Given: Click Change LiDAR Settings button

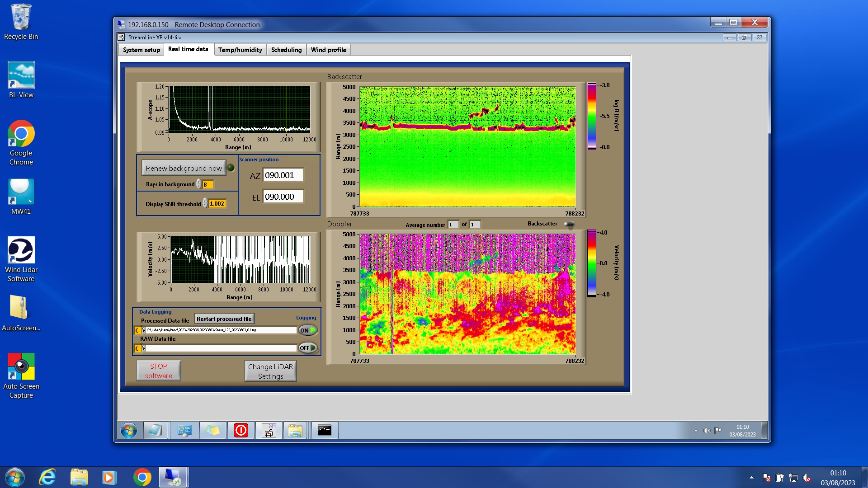Looking at the screenshot, I should [270, 371].
